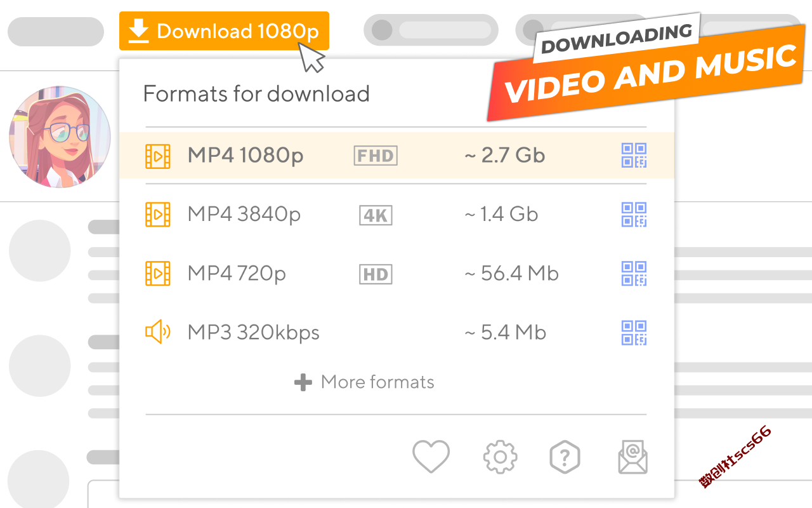Click the film icon for MP4 720p
The height and width of the screenshot is (508, 812).
[158, 274]
